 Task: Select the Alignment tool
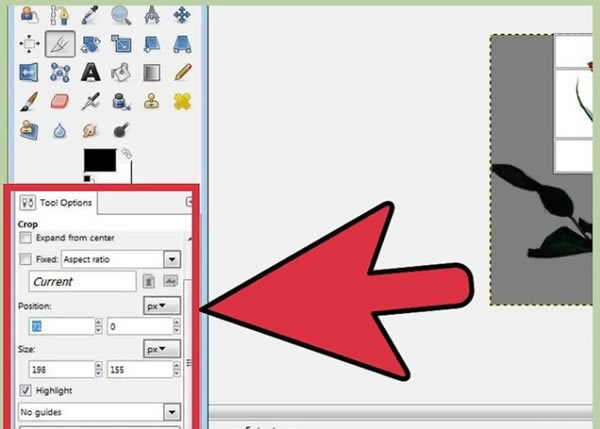[29, 44]
